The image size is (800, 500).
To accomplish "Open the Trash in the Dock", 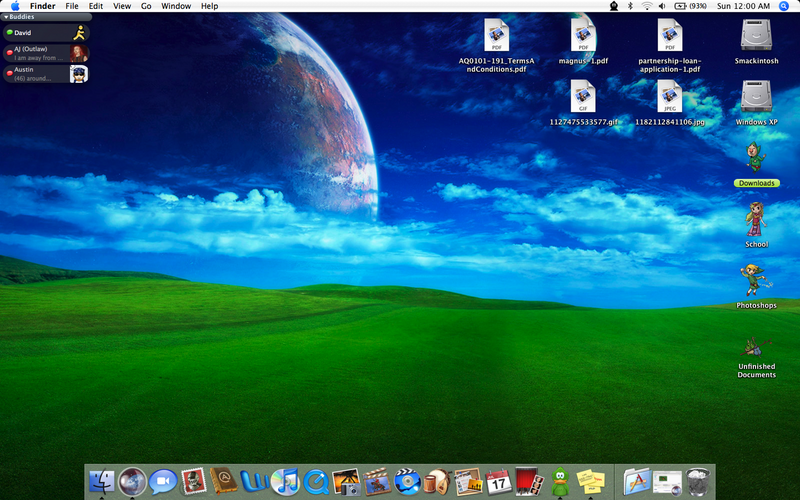I will 697,482.
